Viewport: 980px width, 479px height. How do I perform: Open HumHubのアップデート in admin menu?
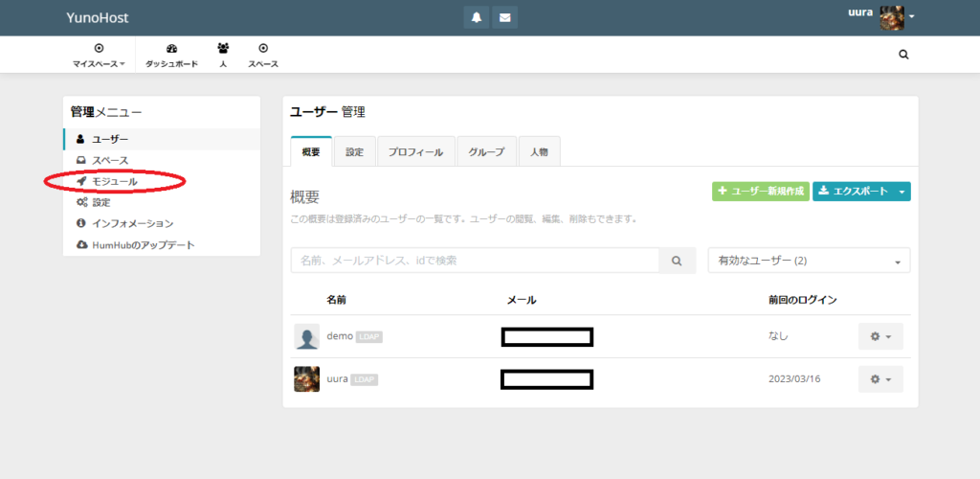[162, 244]
